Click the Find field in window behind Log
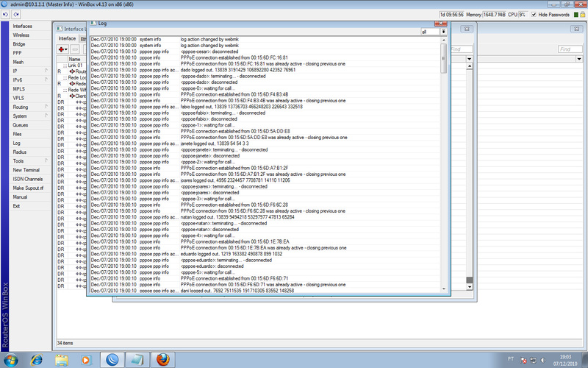Screen dimensions: 588x368 point(462,49)
